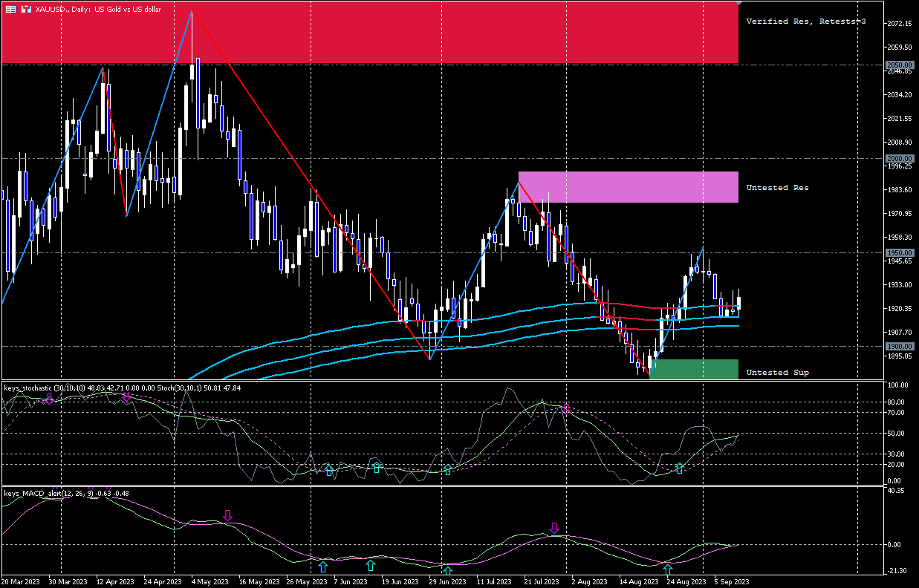Click the 2050.00 price level tag
The image size is (919, 588).
tap(900, 65)
